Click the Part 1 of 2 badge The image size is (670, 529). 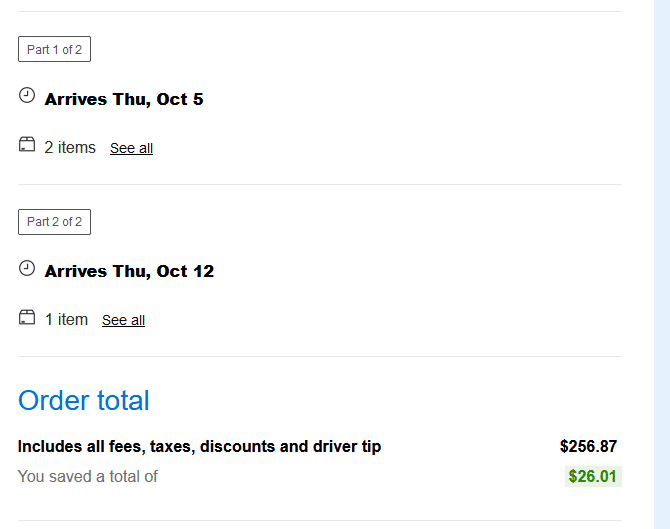click(x=54, y=49)
